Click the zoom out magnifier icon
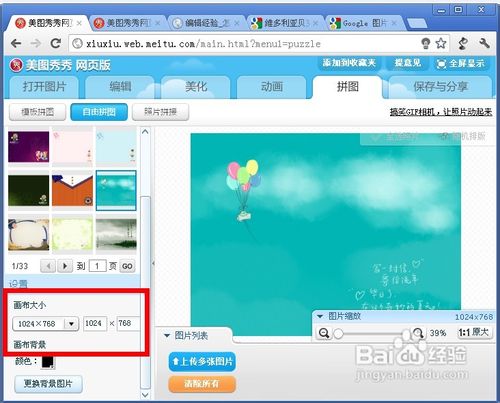Image resolution: width=500 pixels, height=403 pixels. click(324, 333)
